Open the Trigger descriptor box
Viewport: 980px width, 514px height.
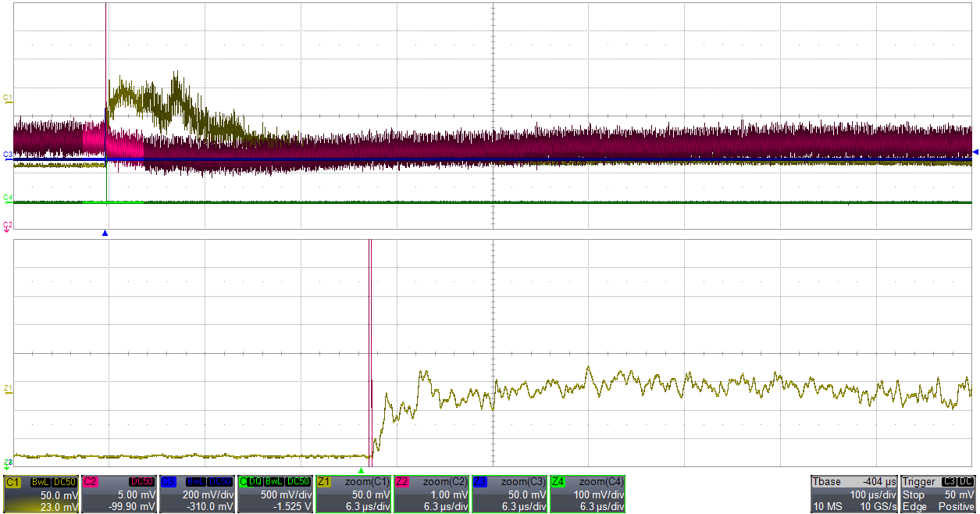point(939,494)
